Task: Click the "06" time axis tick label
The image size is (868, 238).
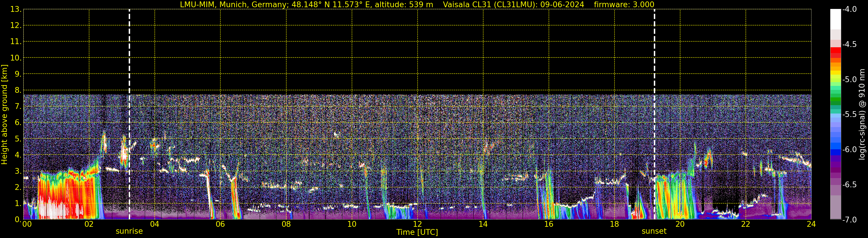Action: point(220,224)
